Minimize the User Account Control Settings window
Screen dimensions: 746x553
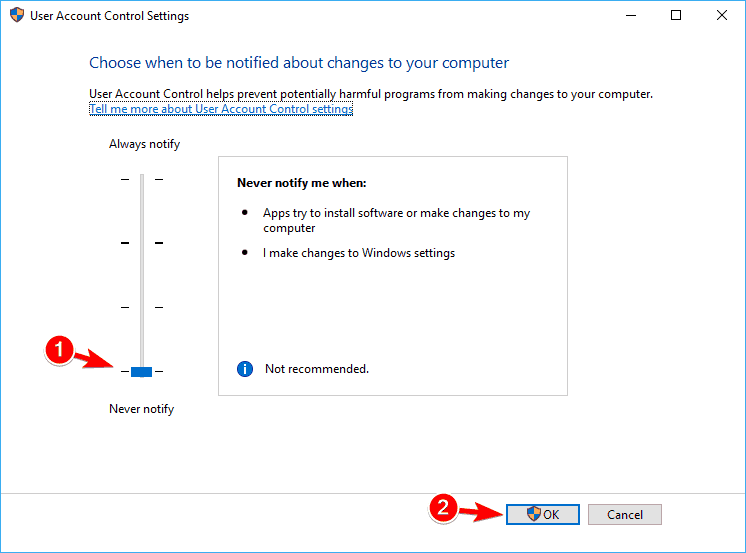(x=631, y=16)
